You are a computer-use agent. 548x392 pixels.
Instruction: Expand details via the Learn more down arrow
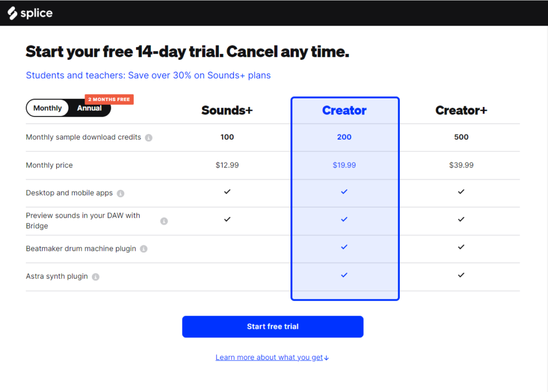tap(326, 358)
